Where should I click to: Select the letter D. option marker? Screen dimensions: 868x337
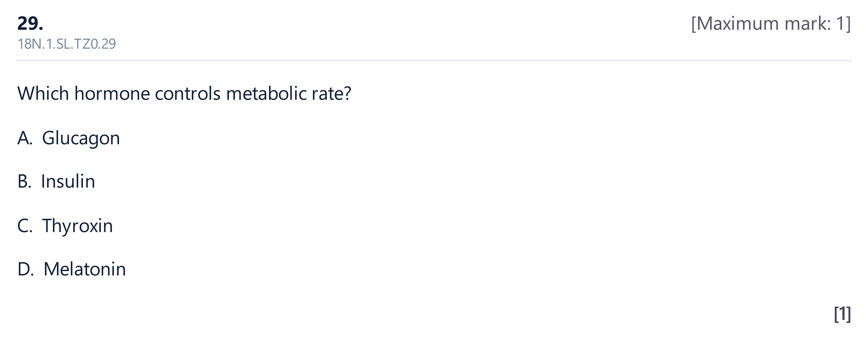click(26, 269)
